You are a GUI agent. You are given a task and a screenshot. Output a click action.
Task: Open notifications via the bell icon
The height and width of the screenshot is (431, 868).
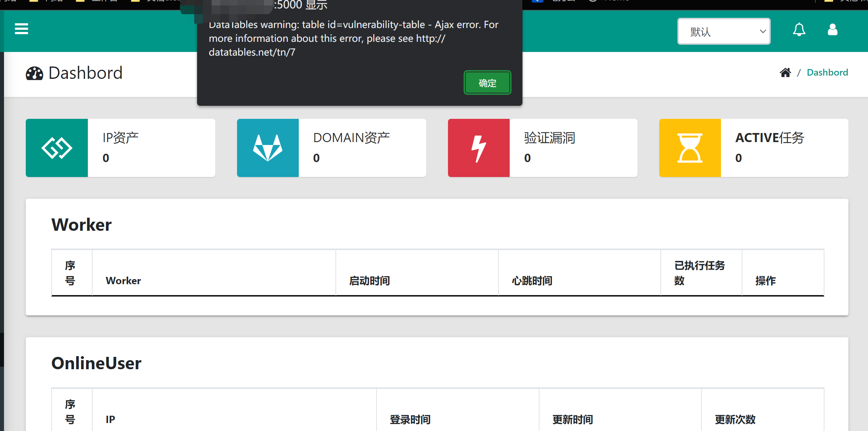799,30
